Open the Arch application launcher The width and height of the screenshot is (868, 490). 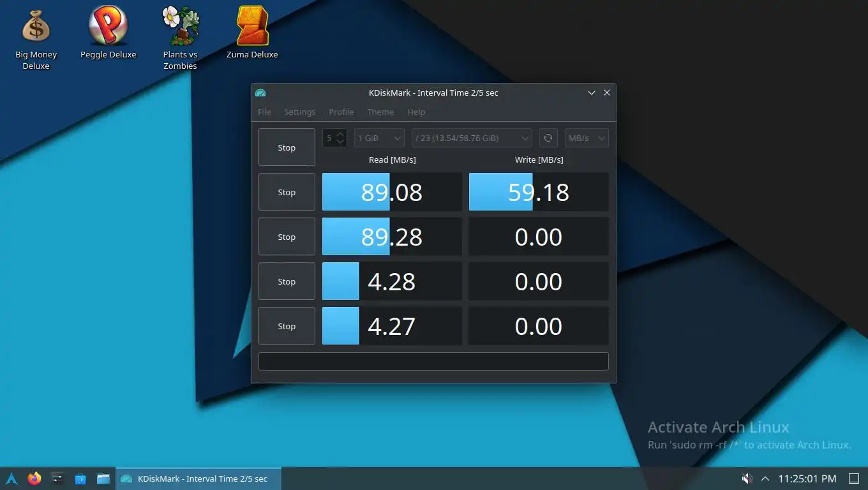[11, 479]
